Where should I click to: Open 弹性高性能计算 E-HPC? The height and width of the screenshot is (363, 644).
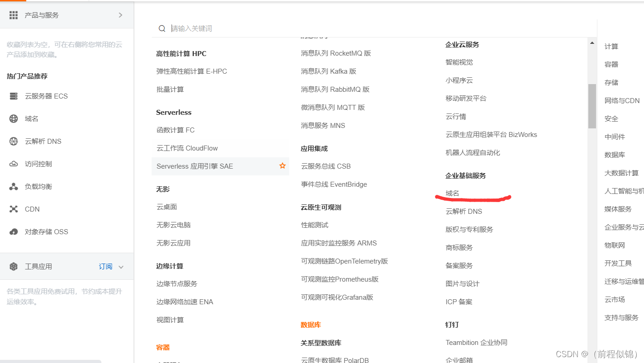(192, 71)
